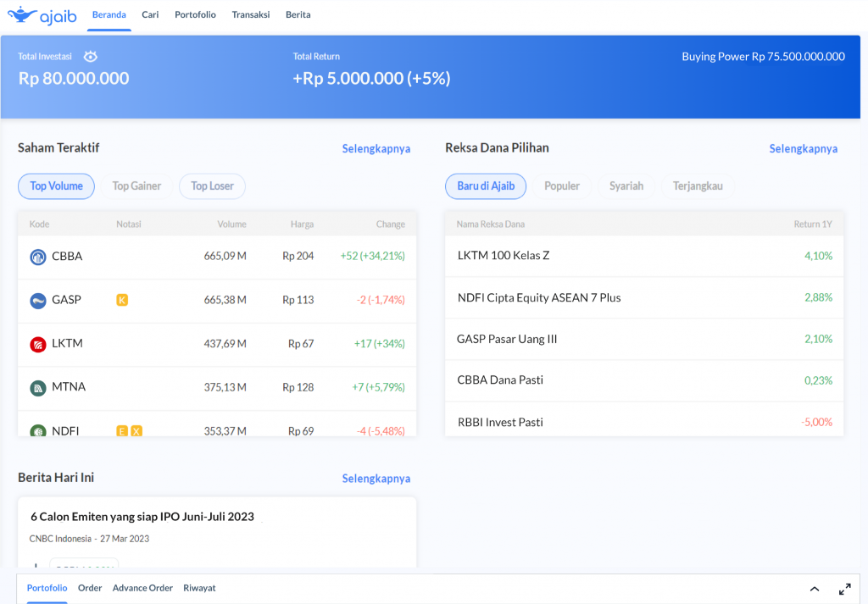Click the GASP change -2 (-1,74%)

pos(381,300)
